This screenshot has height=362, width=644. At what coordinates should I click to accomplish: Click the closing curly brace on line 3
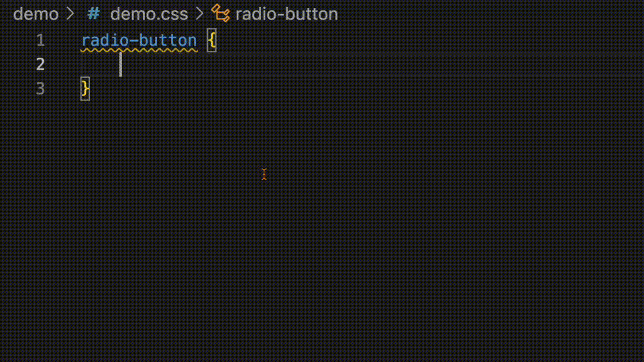point(85,88)
